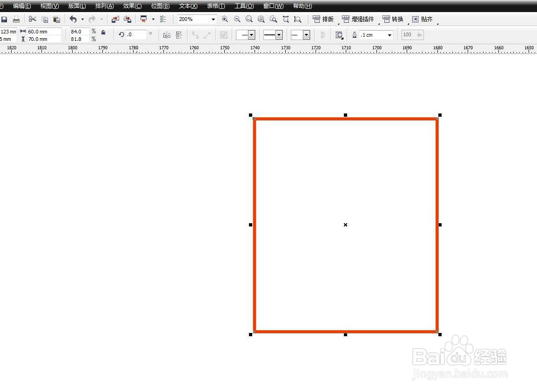Screen dimensions: 537x392
Task: Mirror the object horizontally
Action: coord(167,35)
